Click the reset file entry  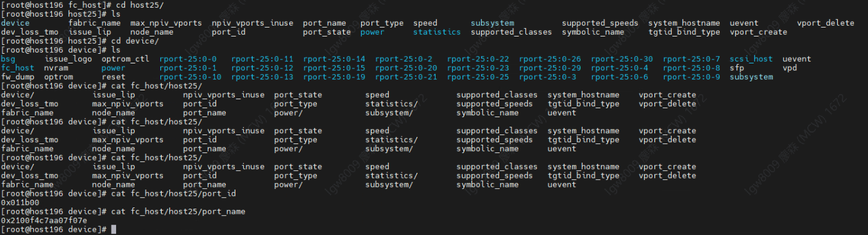pyautogui.click(x=114, y=77)
